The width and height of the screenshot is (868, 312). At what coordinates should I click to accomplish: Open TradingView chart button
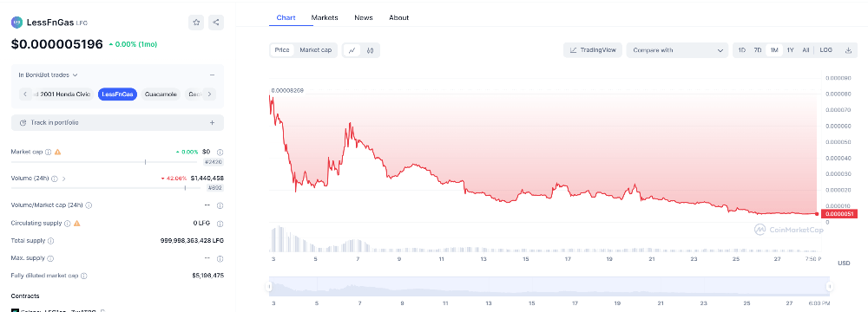[x=593, y=50]
